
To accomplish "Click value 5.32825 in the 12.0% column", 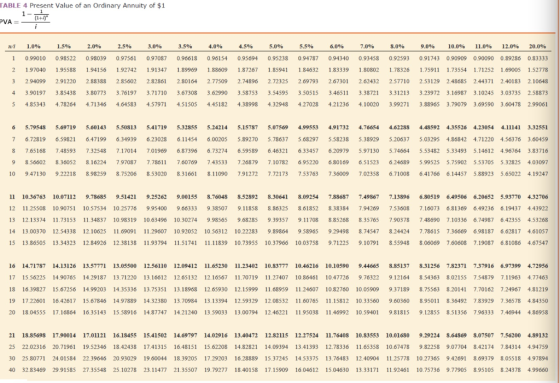I will (x=511, y=162).
